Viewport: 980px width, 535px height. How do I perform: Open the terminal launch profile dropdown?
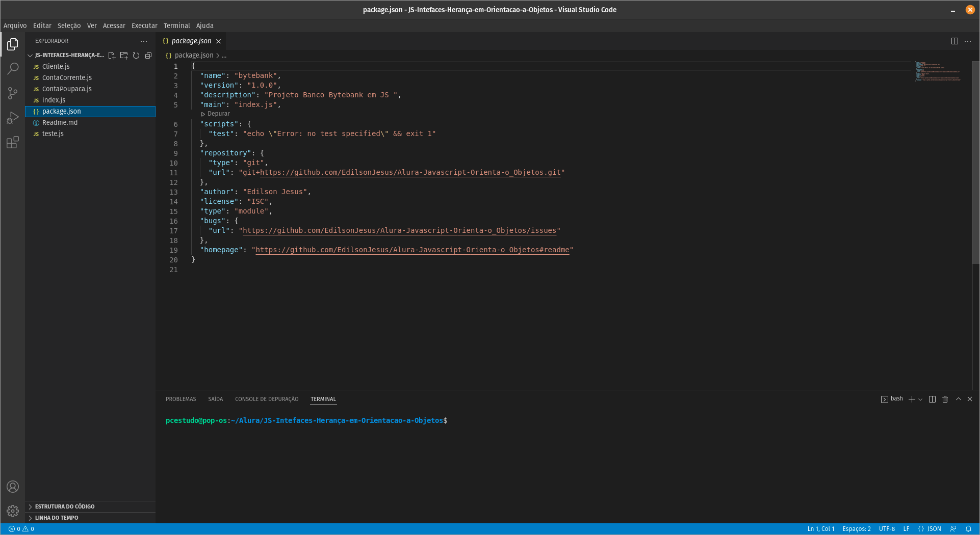point(920,399)
